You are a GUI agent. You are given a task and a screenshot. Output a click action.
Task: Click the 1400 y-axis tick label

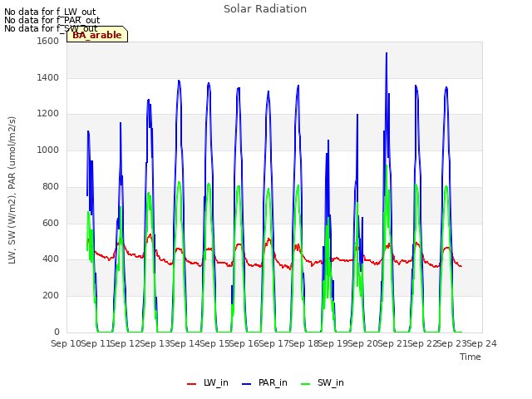pyautogui.click(x=48, y=77)
